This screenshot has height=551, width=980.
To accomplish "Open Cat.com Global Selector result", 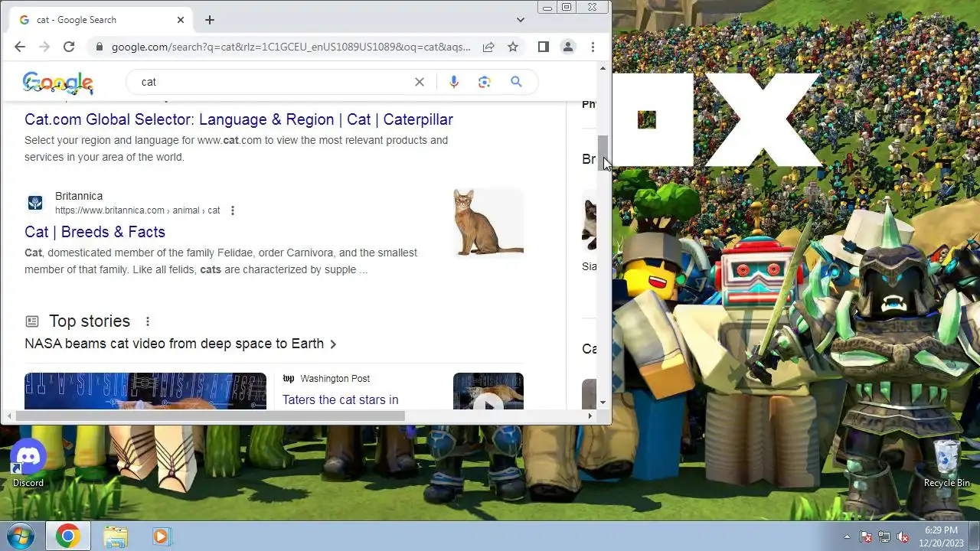I will [239, 119].
